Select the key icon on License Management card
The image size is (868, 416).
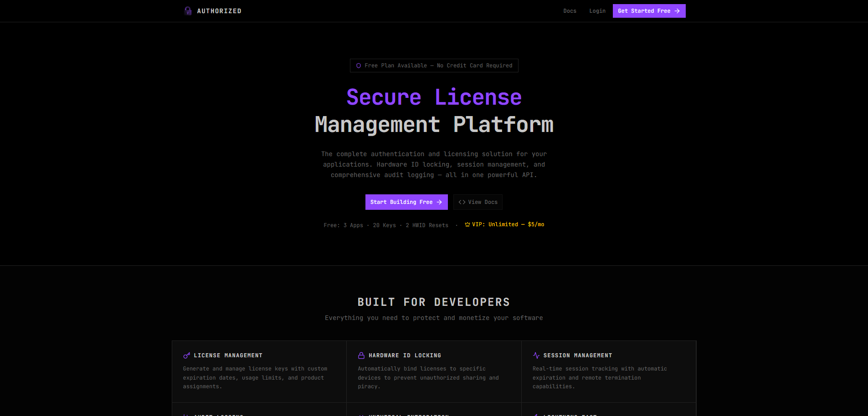click(x=186, y=355)
